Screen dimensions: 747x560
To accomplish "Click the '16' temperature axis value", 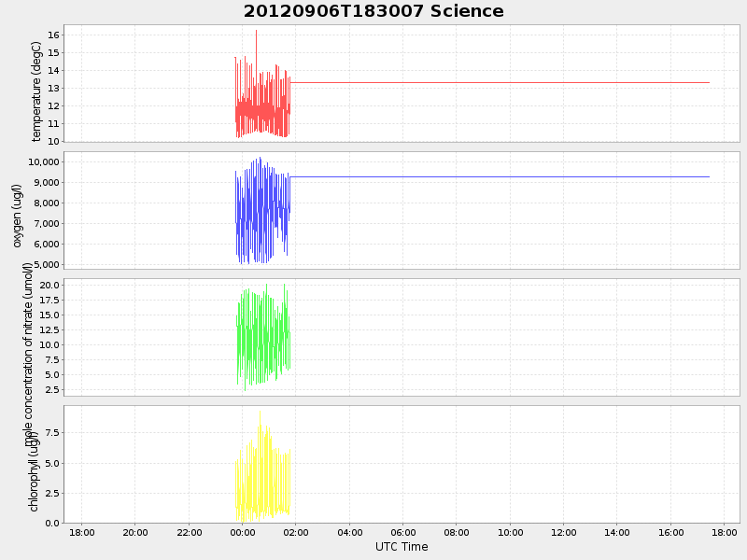I will (x=53, y=35).
